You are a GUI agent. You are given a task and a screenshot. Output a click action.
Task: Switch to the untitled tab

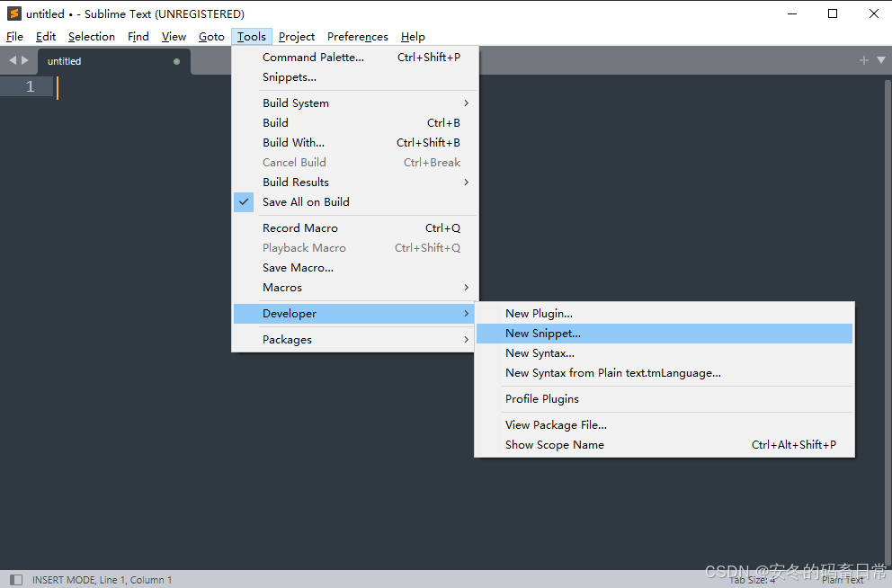click(114, 61)
